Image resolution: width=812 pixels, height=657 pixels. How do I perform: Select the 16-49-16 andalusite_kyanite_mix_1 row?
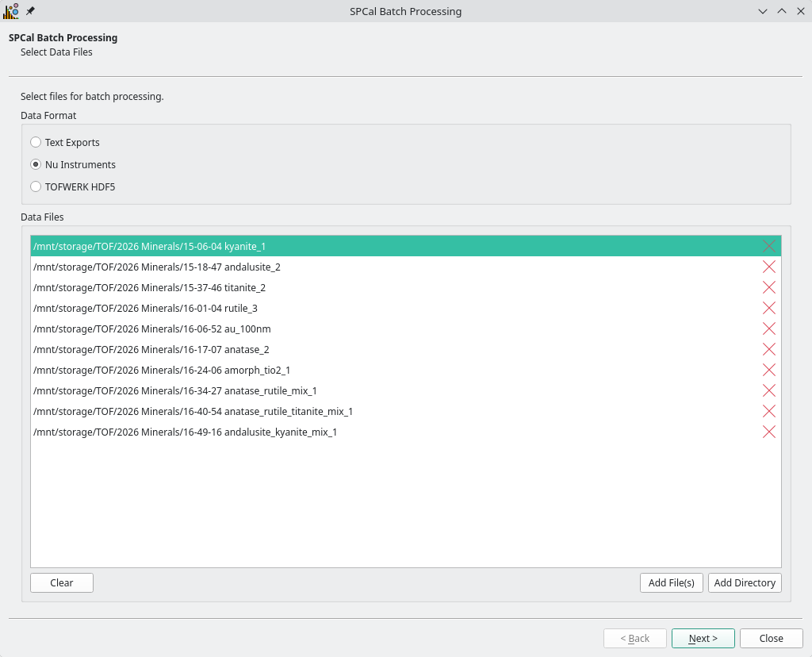[405, 432]
